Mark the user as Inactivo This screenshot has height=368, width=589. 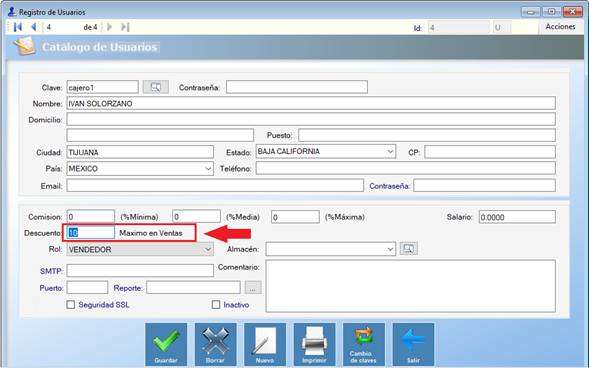coord(216,305)
